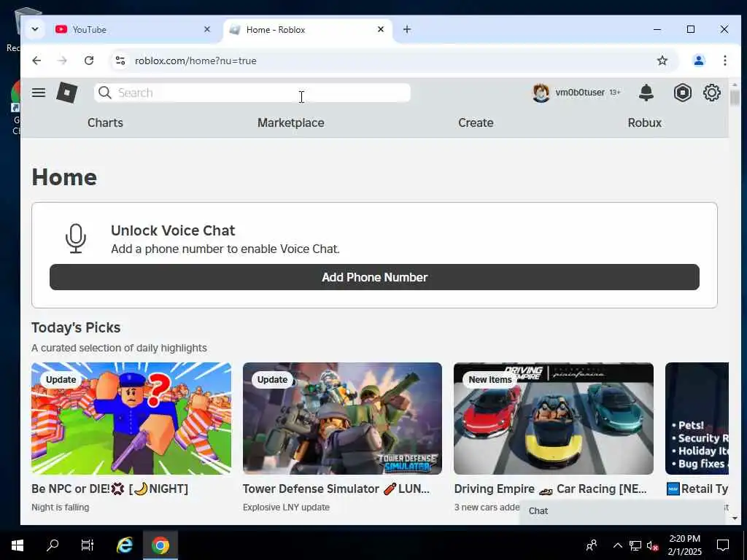This screenshot has height=560, width=747.
Task: Click the vm0b0tuser avatar picture
Action: 541,93
